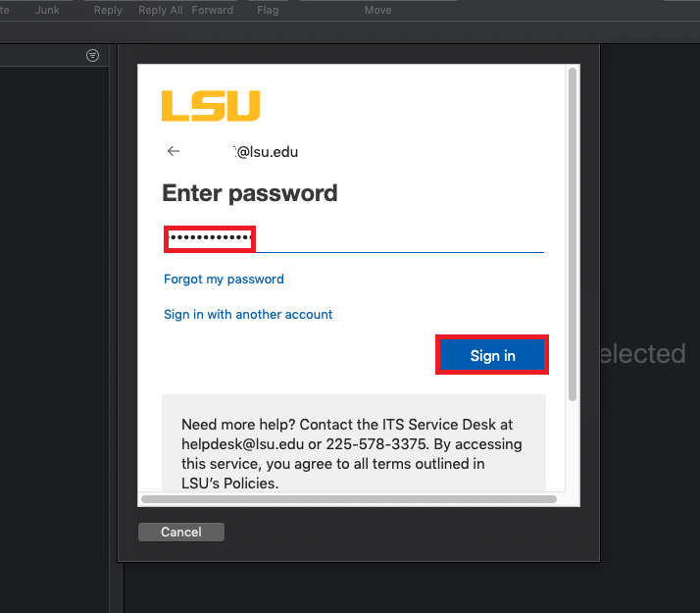Open the message list filter icon
The width and height of the screenshot is (700, 613).
point(92,55)
